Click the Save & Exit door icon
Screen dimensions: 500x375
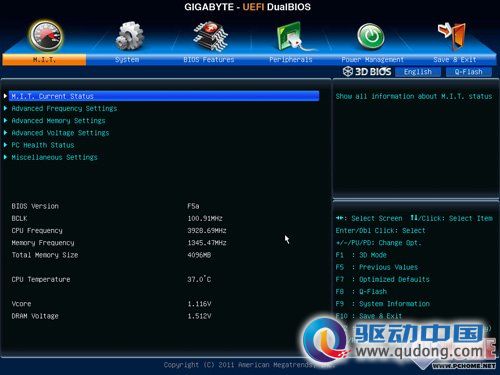(452, 35)
